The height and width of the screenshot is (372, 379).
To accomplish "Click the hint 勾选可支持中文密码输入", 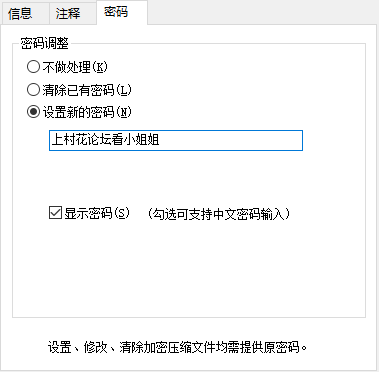I will 218,214.
